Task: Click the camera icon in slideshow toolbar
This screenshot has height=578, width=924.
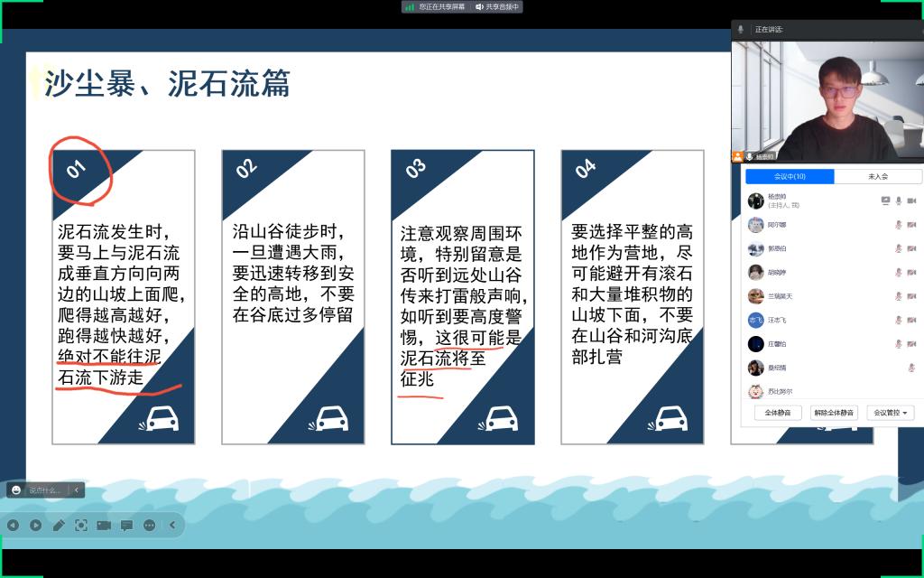Action: click(x=104, y=525)
